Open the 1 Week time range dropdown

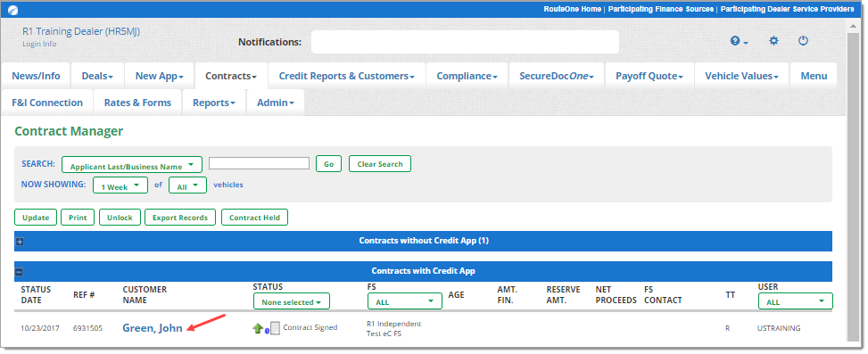(120, 185)
